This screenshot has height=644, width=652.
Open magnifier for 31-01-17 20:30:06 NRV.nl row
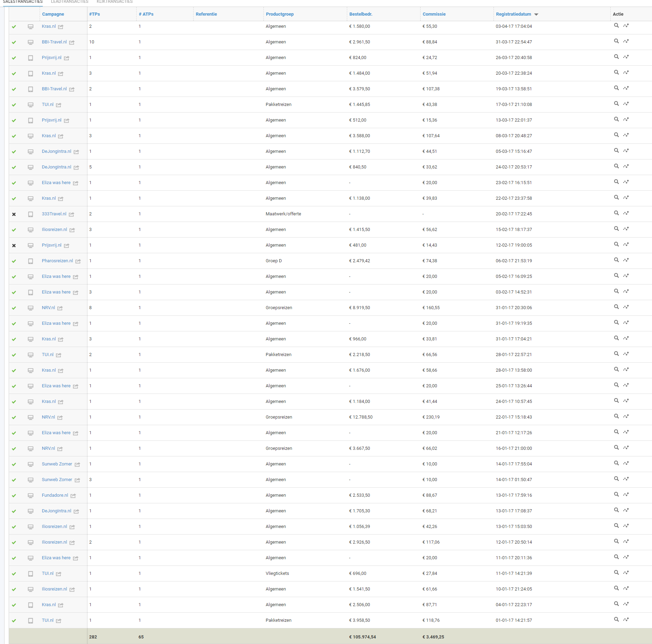(616, 307)
